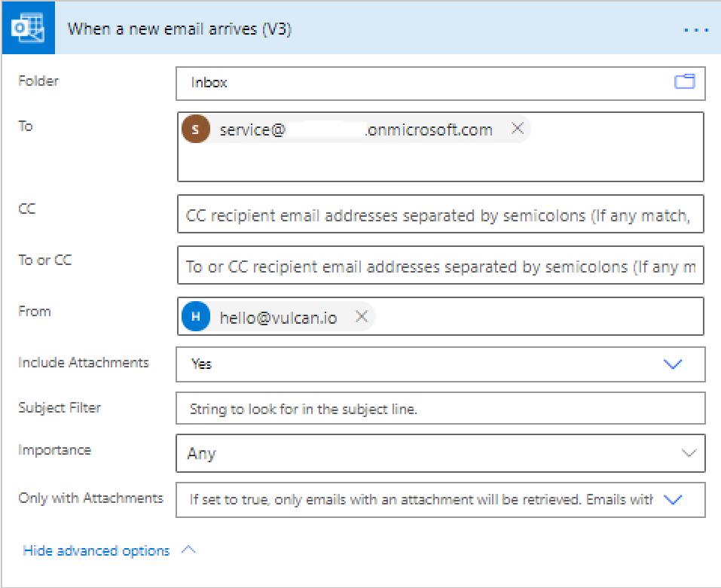Click the Inbox text in Folder field

click(x=209, y=83)
